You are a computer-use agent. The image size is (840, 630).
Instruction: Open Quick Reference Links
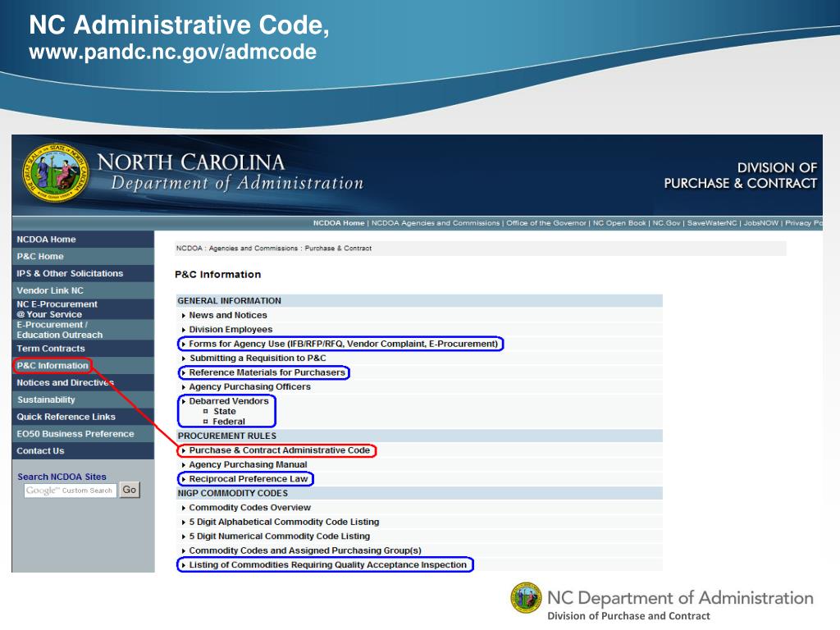pos(66,417)
